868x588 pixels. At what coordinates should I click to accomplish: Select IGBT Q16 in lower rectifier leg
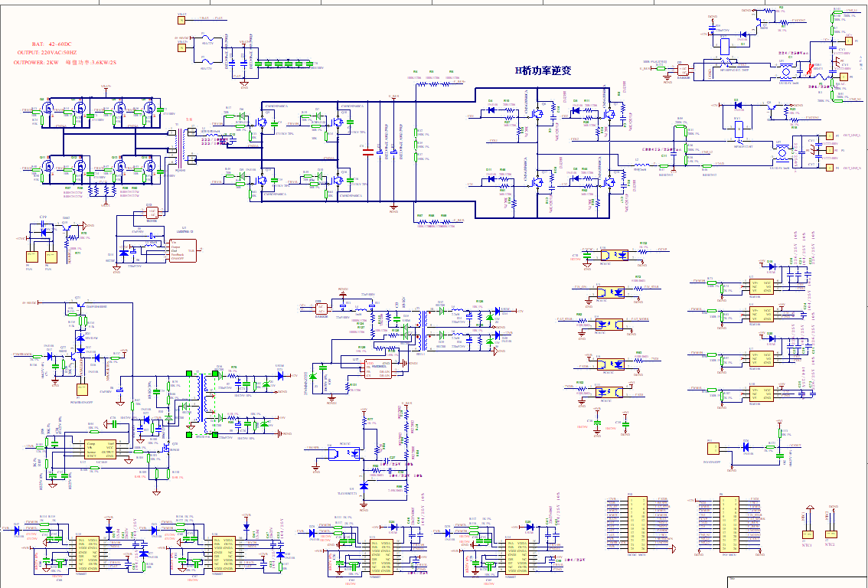pyautogui.click(x=338, y=180)
